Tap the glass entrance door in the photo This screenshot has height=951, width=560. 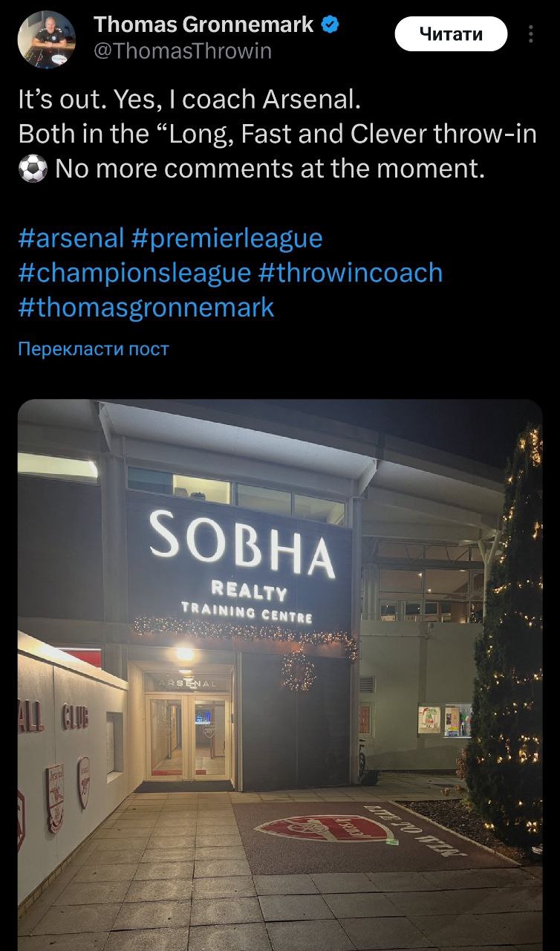(x=189, y=736)
